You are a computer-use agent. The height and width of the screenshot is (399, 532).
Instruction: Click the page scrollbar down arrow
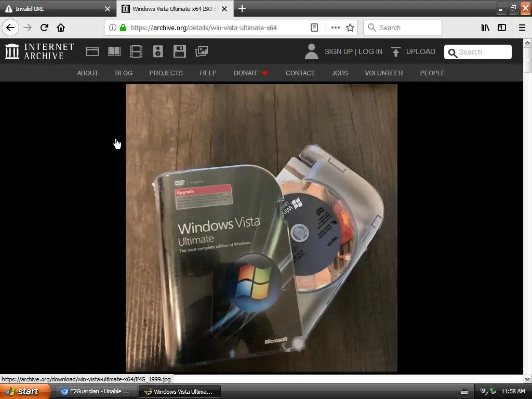[527, 379]
